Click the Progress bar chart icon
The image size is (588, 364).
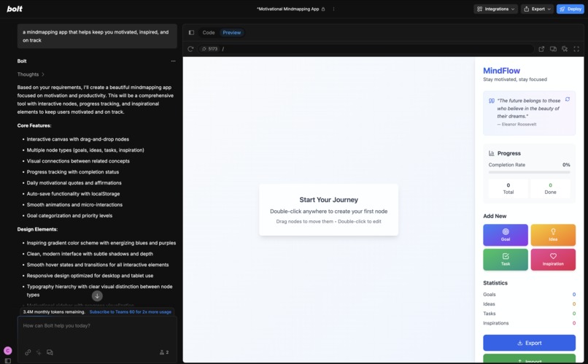point(491,153)
